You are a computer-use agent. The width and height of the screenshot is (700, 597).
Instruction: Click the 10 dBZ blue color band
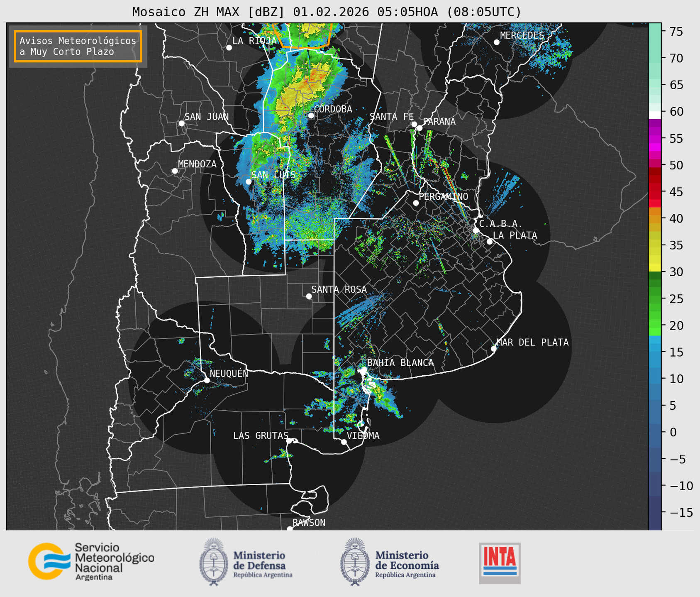point(655,376)
